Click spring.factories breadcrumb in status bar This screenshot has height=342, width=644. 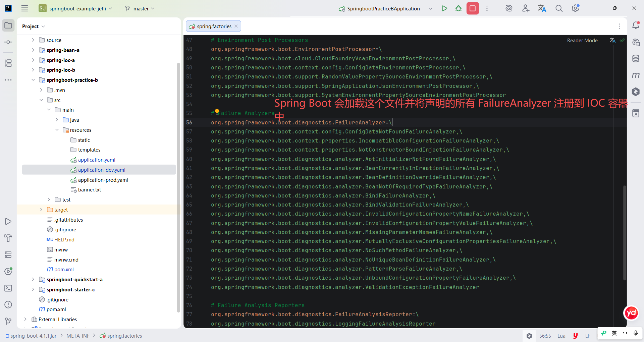point(121,336)
